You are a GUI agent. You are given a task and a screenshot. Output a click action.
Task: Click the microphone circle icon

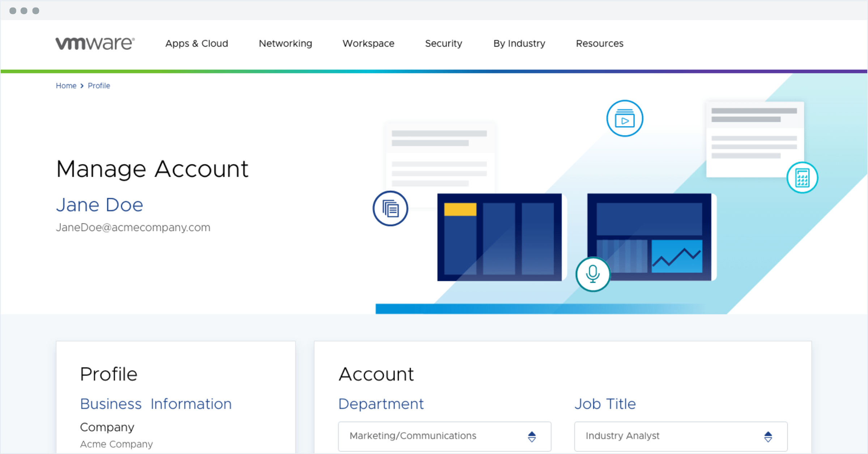pos(593,274)
